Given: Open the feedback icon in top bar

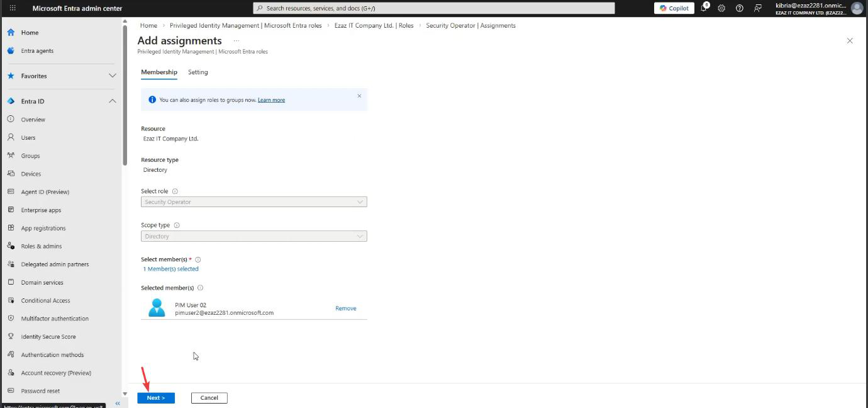Looking at the screenshot, I should pyautogui.click(x=757, y=8).
